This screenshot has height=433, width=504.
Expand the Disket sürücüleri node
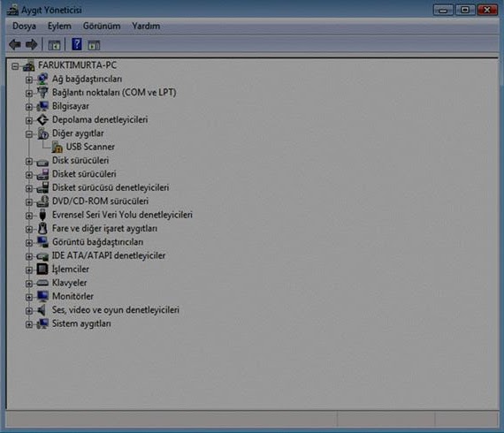pos(29,175)
